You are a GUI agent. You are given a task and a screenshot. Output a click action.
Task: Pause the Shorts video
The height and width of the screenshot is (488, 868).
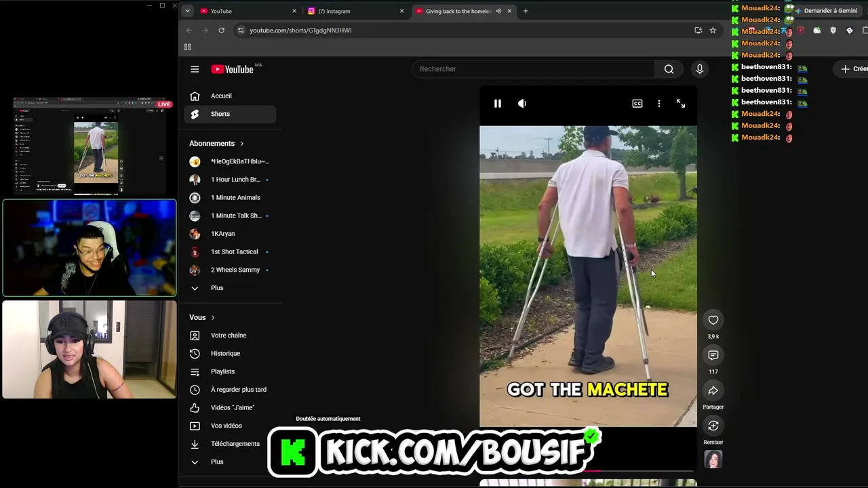498,104
